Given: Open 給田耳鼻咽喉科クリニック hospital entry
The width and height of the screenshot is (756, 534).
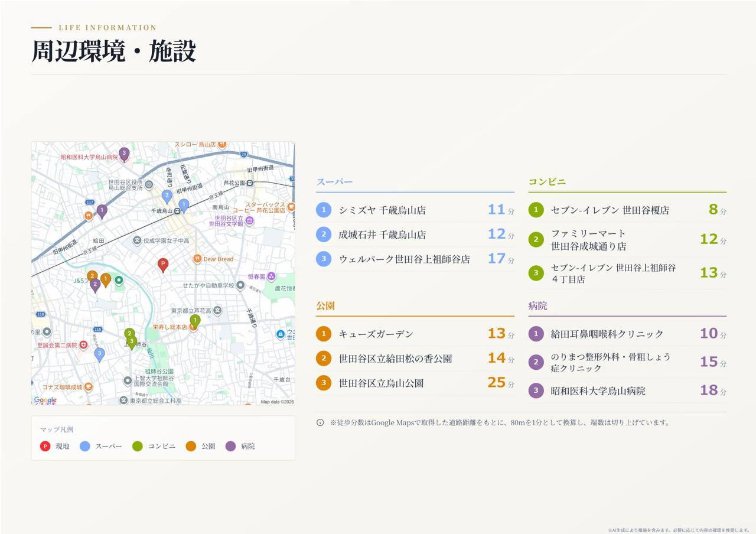Looking at the screenshot, I should [627, 334].
